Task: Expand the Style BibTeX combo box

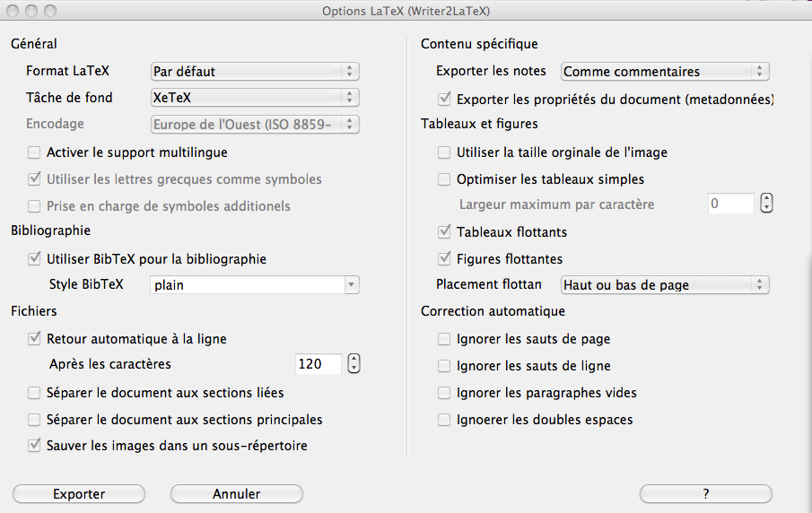Action: [350, 285]
